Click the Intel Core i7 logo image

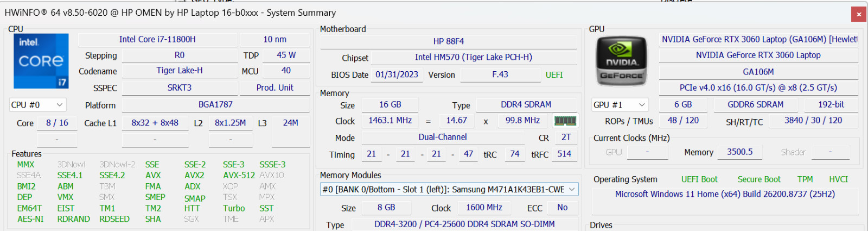click(41, 61)
